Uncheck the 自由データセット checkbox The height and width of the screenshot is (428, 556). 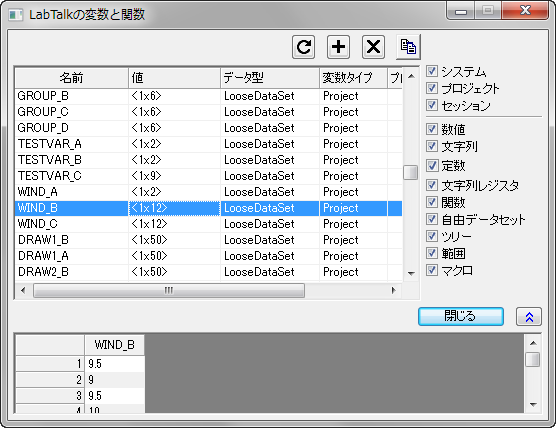(x=432, y=219)
